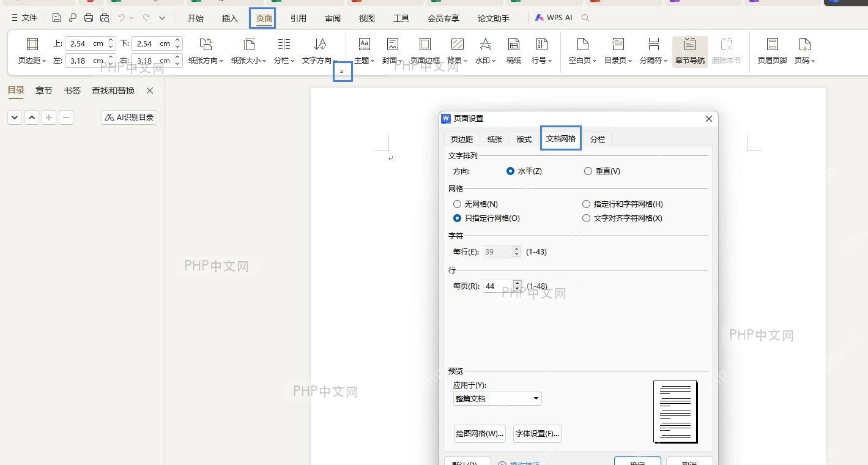Open the 视图 view ribbon tab
This screenshot has height=465, width=868.
[367, 18]
